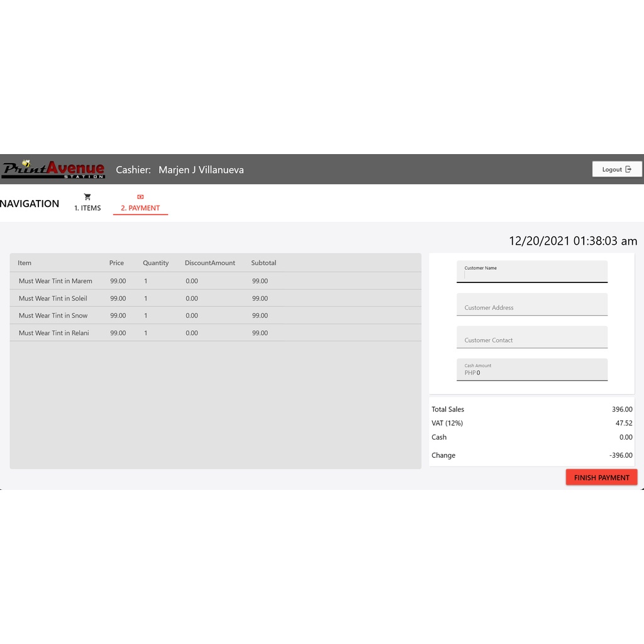Image resolution: width=644 pixels, height=644 pixels.
Task: Select the Must Wear Tint in Marem row
Action: coord(55,281)
